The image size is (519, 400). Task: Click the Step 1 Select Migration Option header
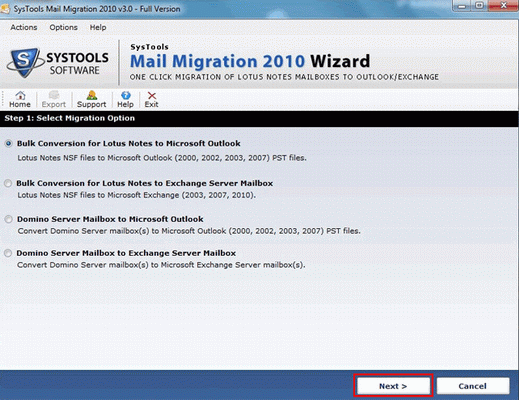pyautogui.click(x=70, y=118)
